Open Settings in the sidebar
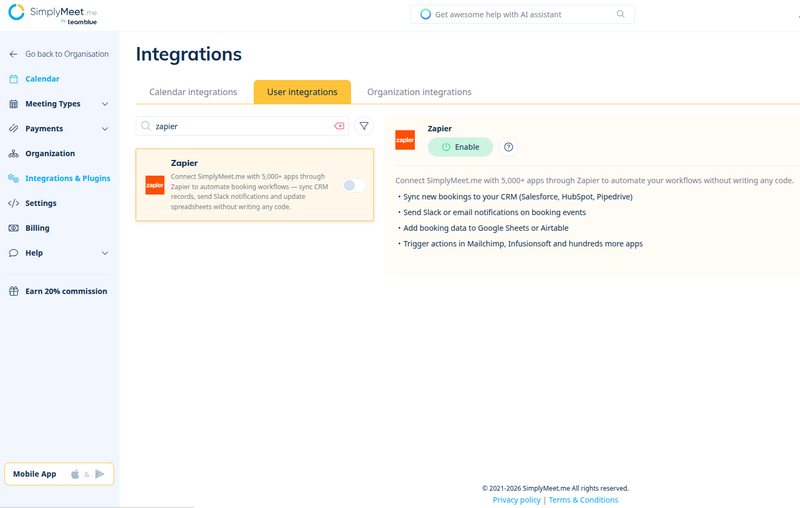 pos(41,203)
